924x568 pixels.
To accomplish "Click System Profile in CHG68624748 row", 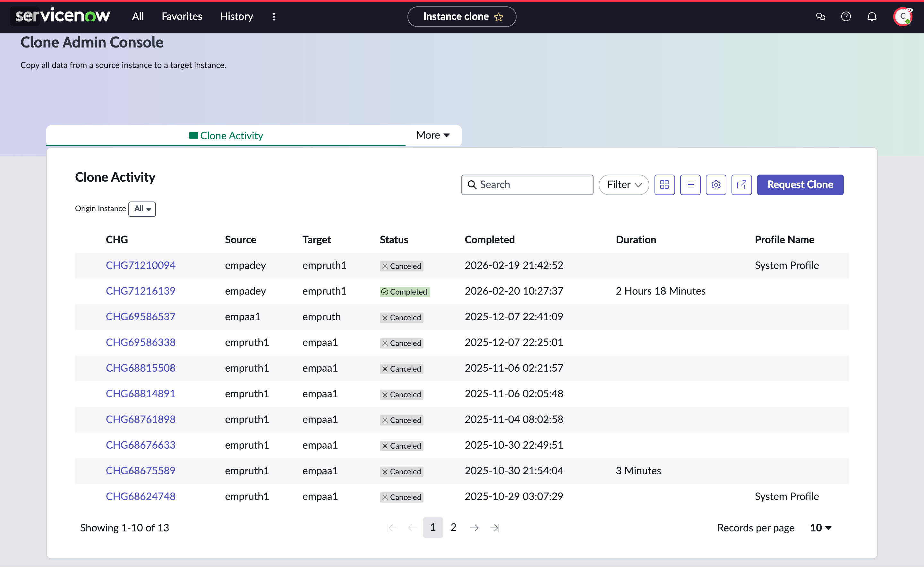I will coord(787,496).
